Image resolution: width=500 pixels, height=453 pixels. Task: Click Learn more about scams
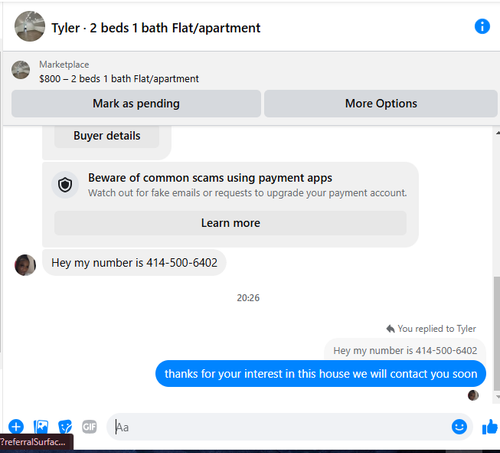pos(230,223)
